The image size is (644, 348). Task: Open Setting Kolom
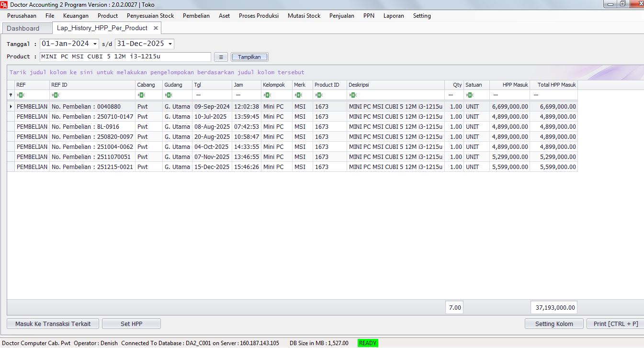click(554, 324)
